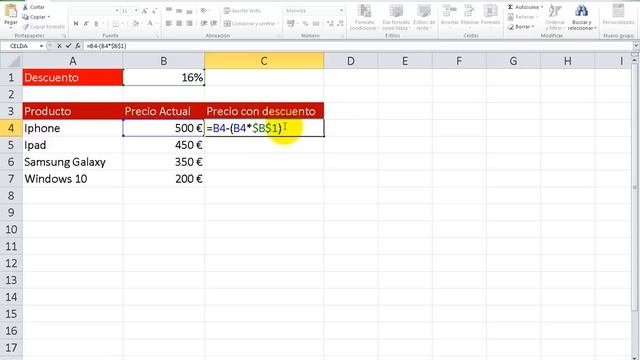
Task: Open Formato condicional menu
Action: click(x=365, y=17)
